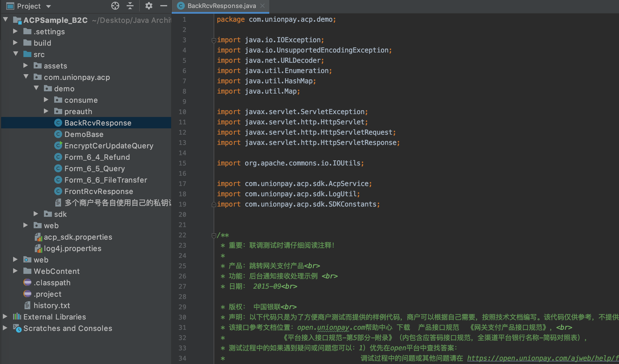Select EncryptCerUpdateQuery in the project tree
Screen dimensions: 619x364
pos(109,145)
